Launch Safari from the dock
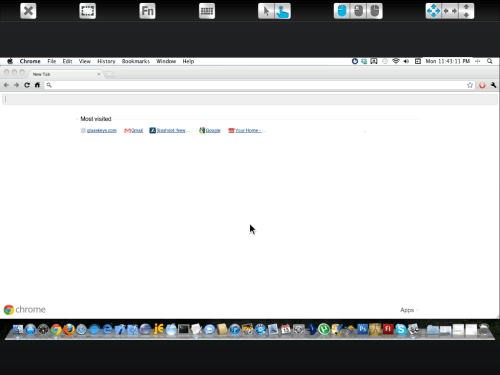Screen dimensions: 500x375 [x=81, y=330]
